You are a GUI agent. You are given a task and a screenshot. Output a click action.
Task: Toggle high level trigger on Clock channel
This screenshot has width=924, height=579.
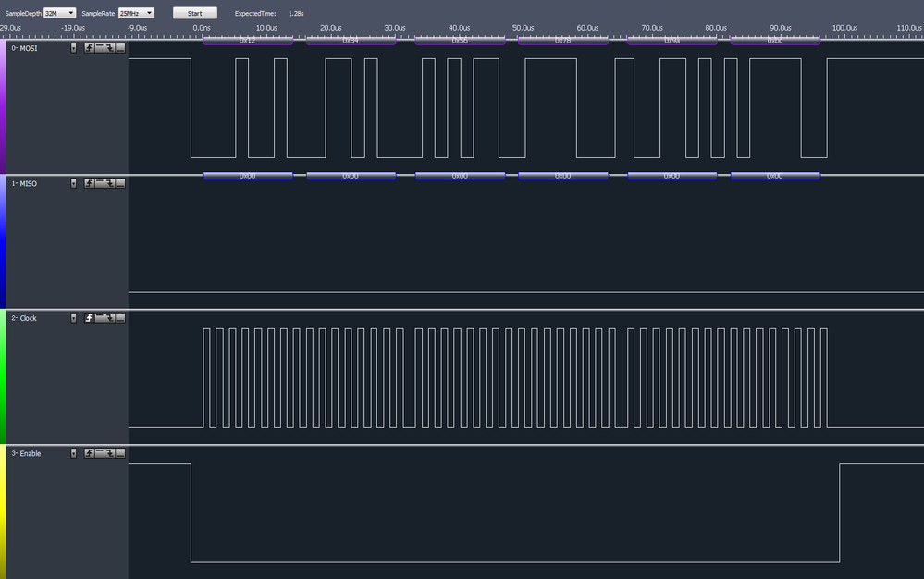(x=99, y=318)
